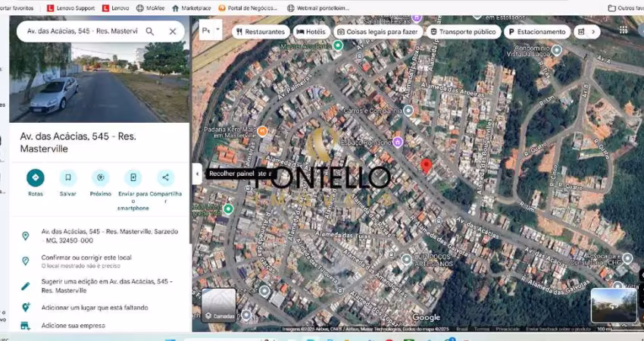
Task: Click Adicionar um lugar que está faltando
Action: pos(95,308)
